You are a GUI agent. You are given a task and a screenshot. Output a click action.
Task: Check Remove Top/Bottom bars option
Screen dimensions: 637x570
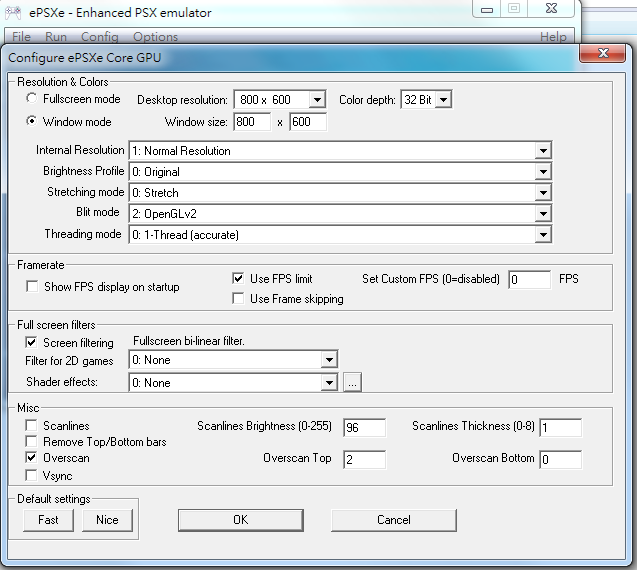coord(31,441)
